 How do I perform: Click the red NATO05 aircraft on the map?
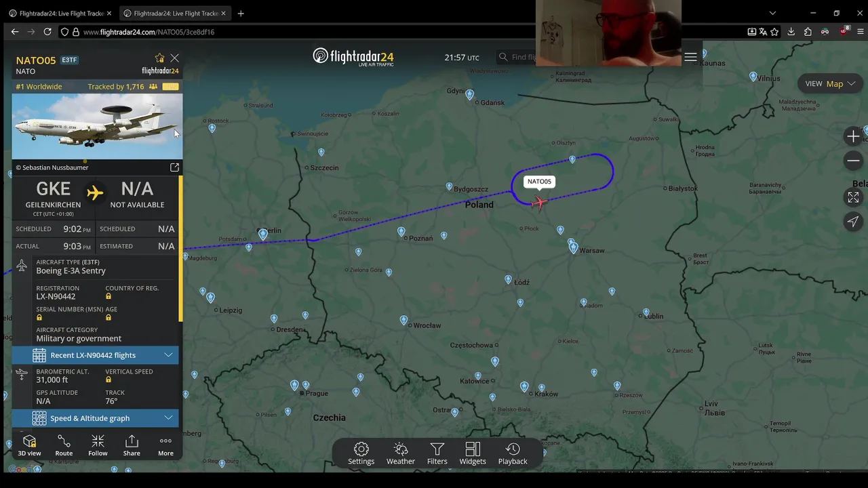[x=539, y=203]
